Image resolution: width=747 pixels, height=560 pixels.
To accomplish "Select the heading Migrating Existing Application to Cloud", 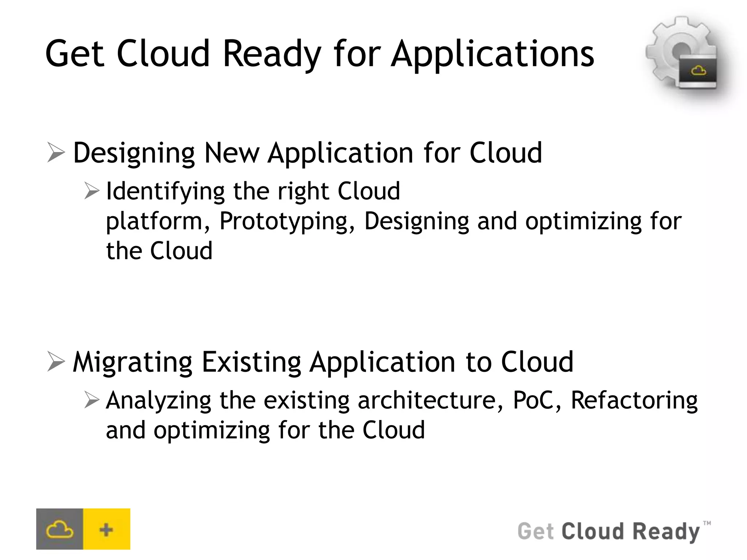I will click(x=323, y=362).
